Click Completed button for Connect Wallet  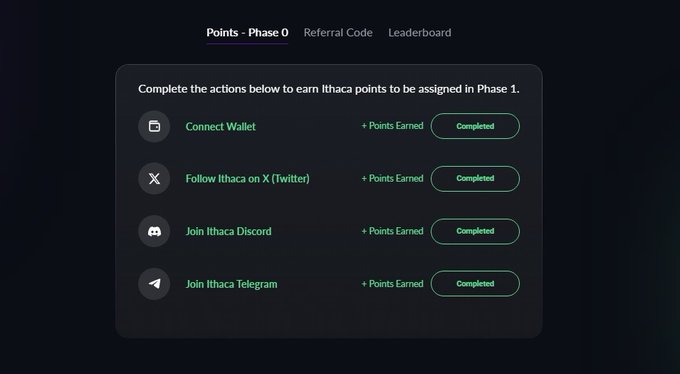[x=475, y=126]
